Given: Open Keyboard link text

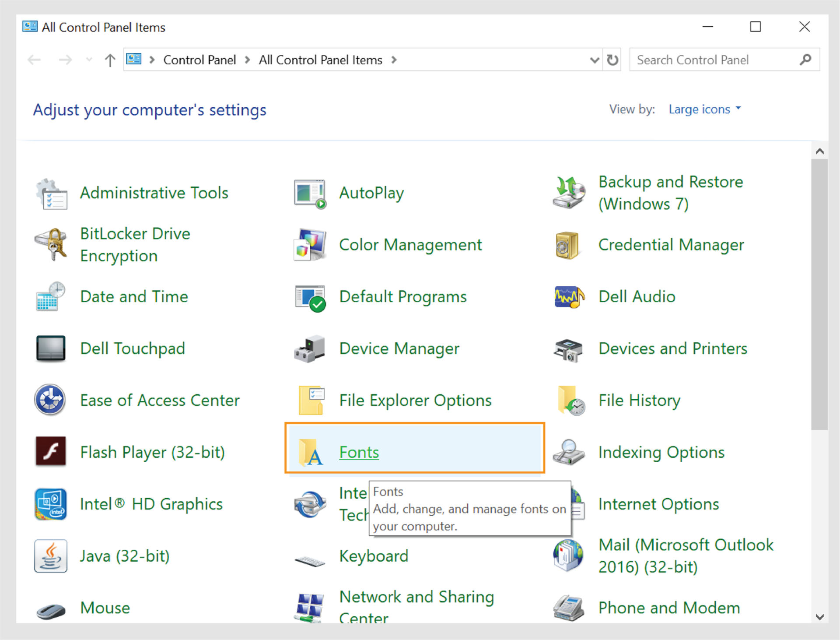Looking at the screenshot, I should (x=374, y=556).
